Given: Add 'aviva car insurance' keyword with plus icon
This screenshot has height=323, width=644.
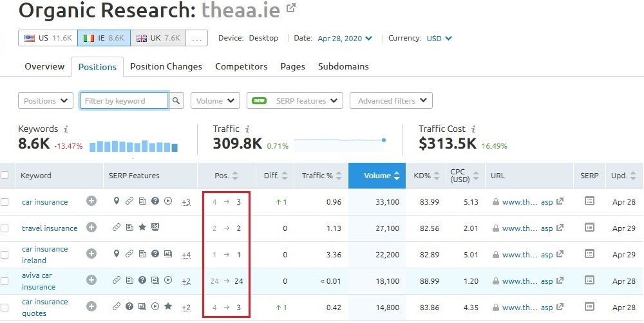Looking at the screenshot, I should pos(91,281).
